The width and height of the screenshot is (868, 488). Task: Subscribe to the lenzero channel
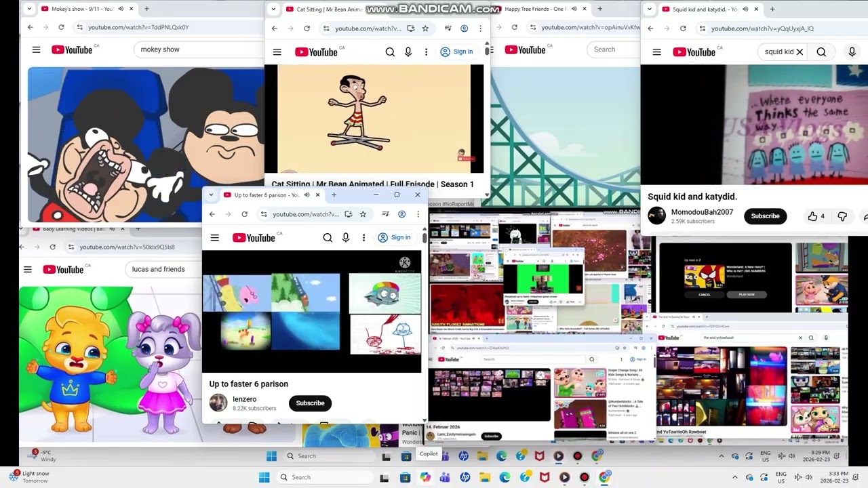pos(310,403)
